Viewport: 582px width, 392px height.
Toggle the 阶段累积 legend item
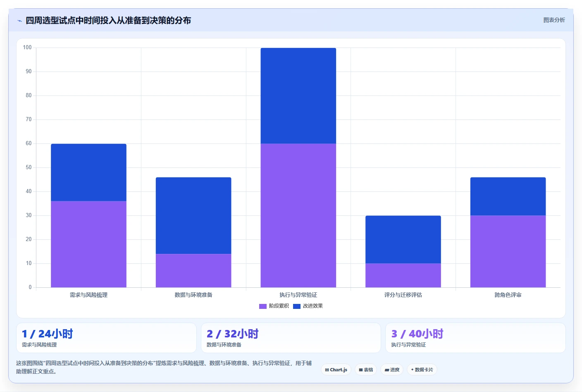pyautogui.click(x=274, y=306)
